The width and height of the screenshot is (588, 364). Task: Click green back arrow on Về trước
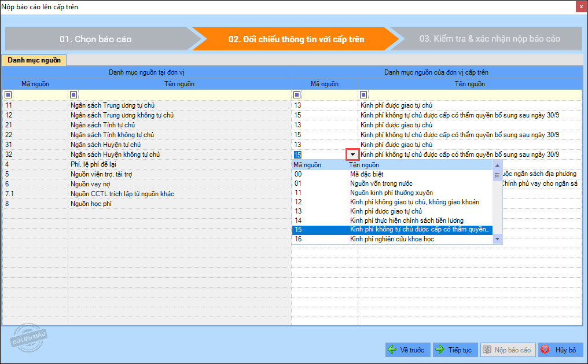392,350
